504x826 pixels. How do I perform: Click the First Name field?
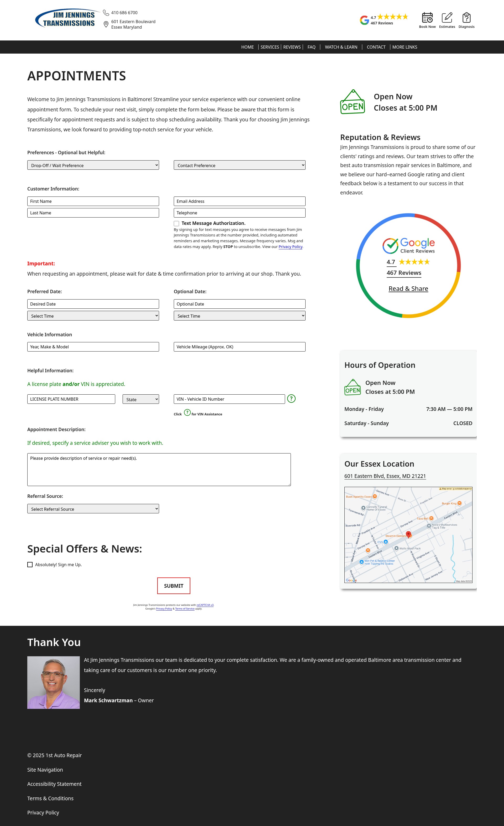click(x=93, y=201)
